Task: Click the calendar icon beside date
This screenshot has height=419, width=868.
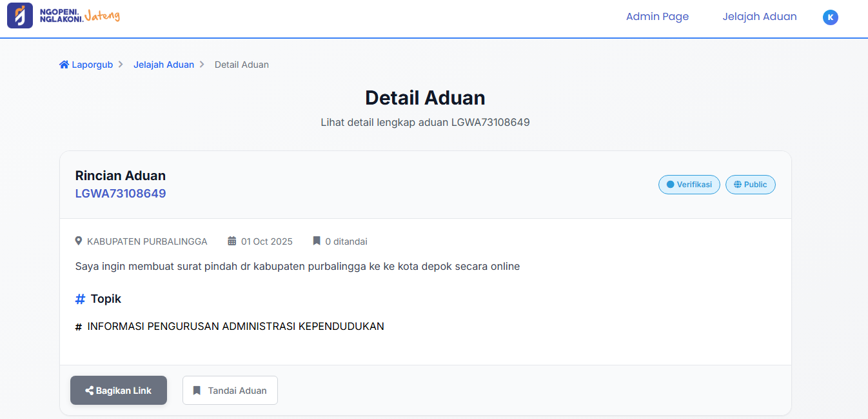Action: click(232, 241)
